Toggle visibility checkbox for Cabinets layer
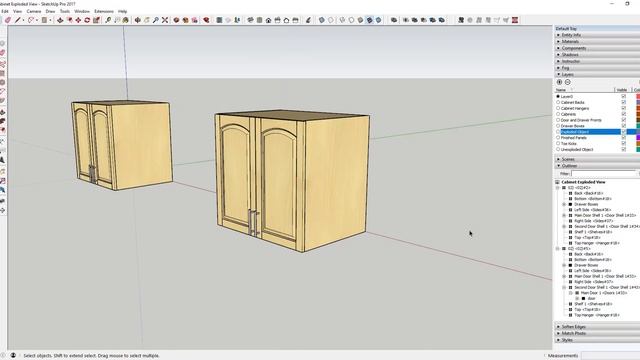The height and width of the screenshot is (360, 640). point(624,114)
